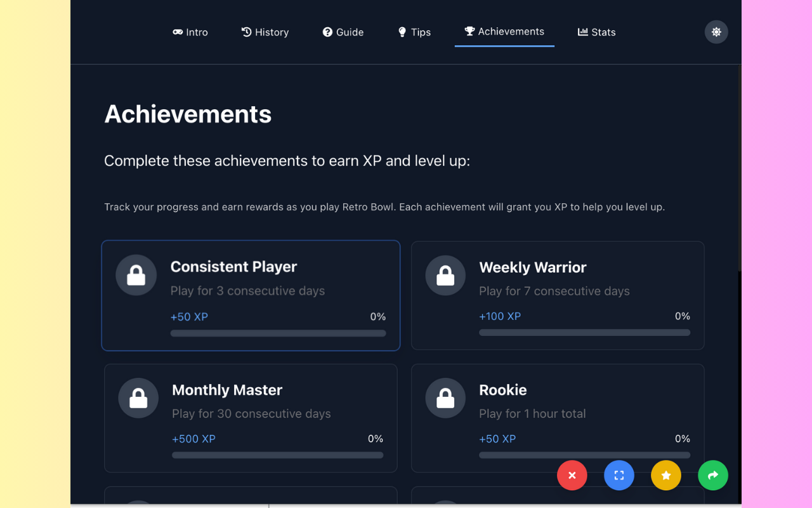Screen dimensions: 812x508
Task: Click the 0% value on Weekly Warrior
Action: click(x=683, y=316)
